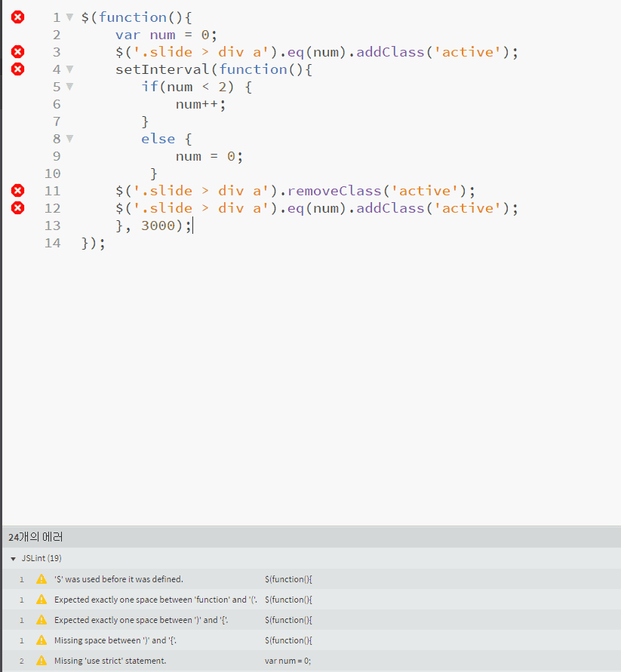Click the red error icon on line 3
Screen dimensions: 621x672
coord(17,51)
